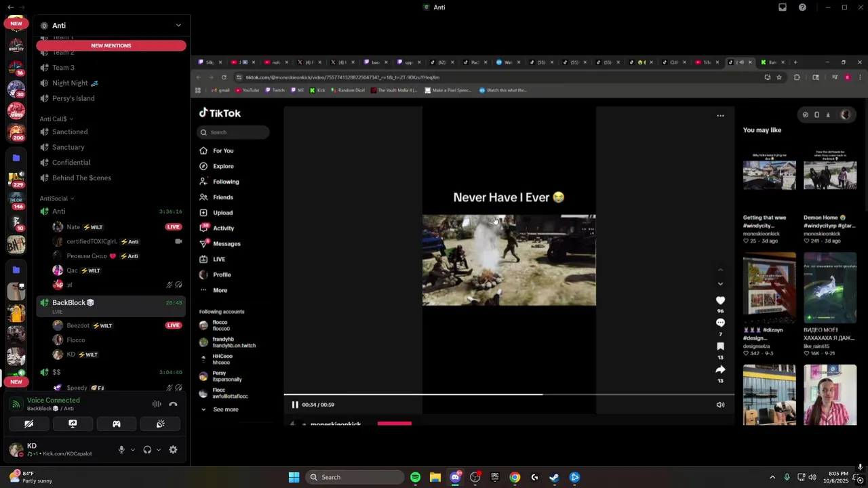The height and width of the screenshot is (488, 868).
Task: Open Kick bookmark in bookmarks bar
Action: coord(317,90)
